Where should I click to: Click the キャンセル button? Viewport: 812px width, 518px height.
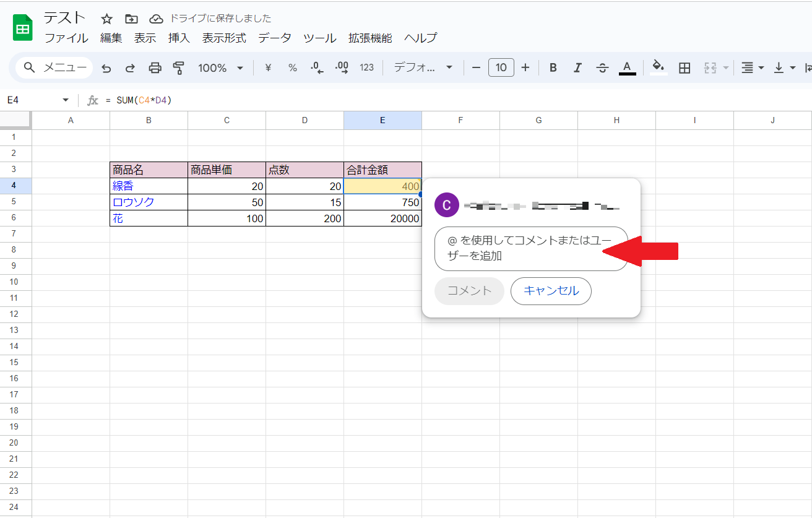tap(551, 291)
